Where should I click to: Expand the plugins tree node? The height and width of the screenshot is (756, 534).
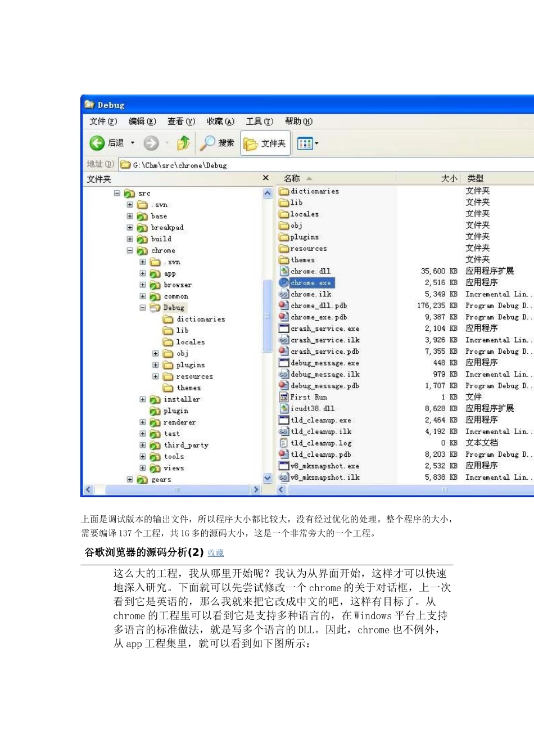(x=155, y=364)
